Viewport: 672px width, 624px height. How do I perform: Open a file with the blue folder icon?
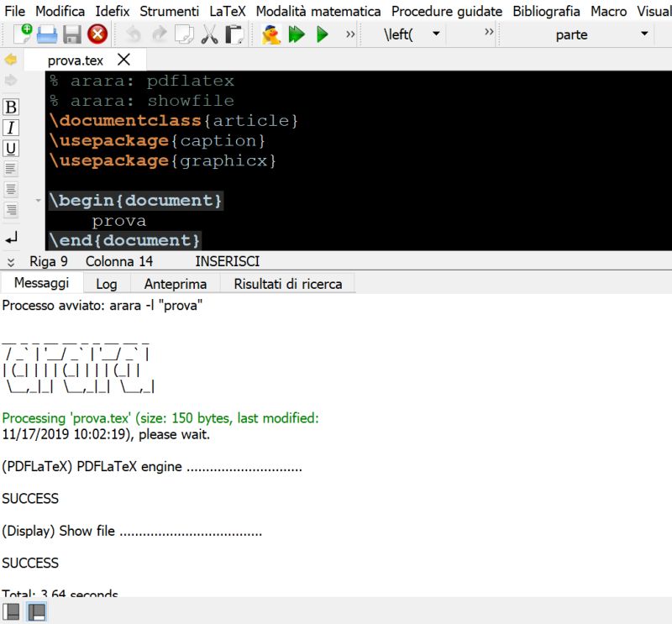(x=47, y=34)
